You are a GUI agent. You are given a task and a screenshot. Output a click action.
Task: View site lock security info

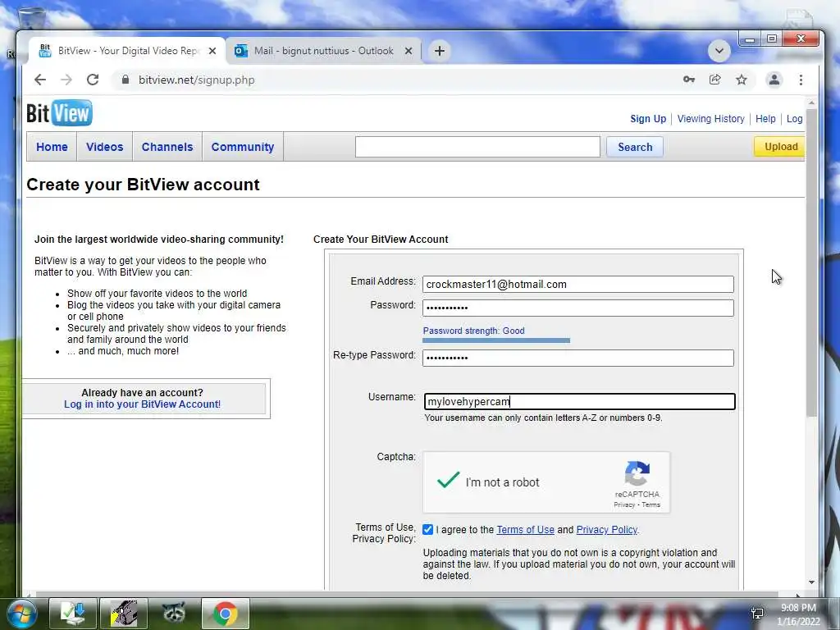coord(126,80)
